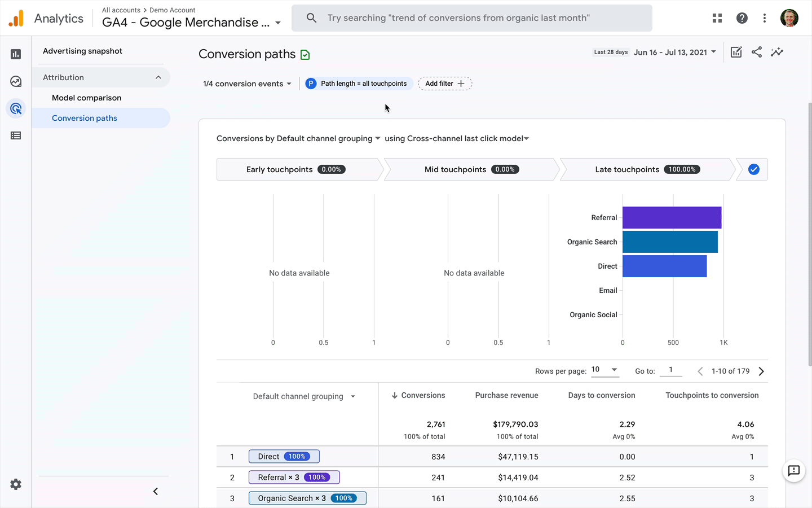Share this report
The image size is (812, 508).
pyautogui.click(x=756, y=52)
